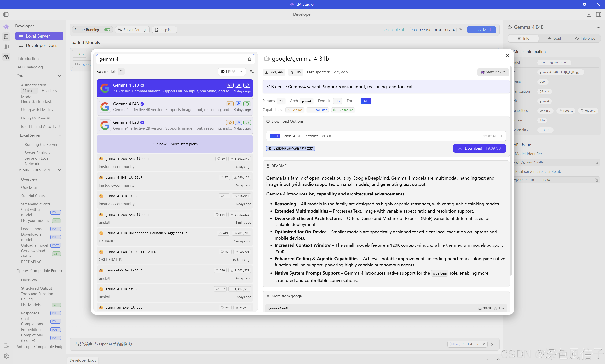Collapse the LM Studio REST API section
Screen dimensions: 605x364
click(60, 170)
